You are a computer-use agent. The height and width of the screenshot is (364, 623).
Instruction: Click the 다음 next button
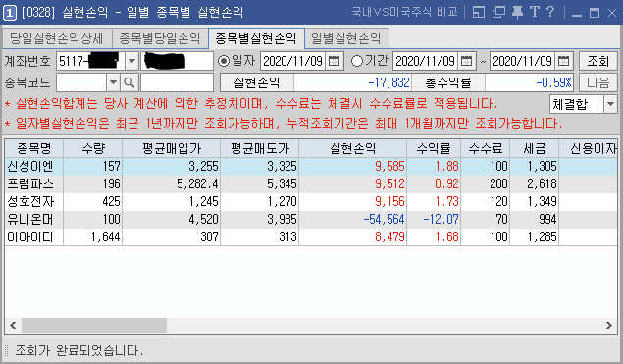coord(597,82)
